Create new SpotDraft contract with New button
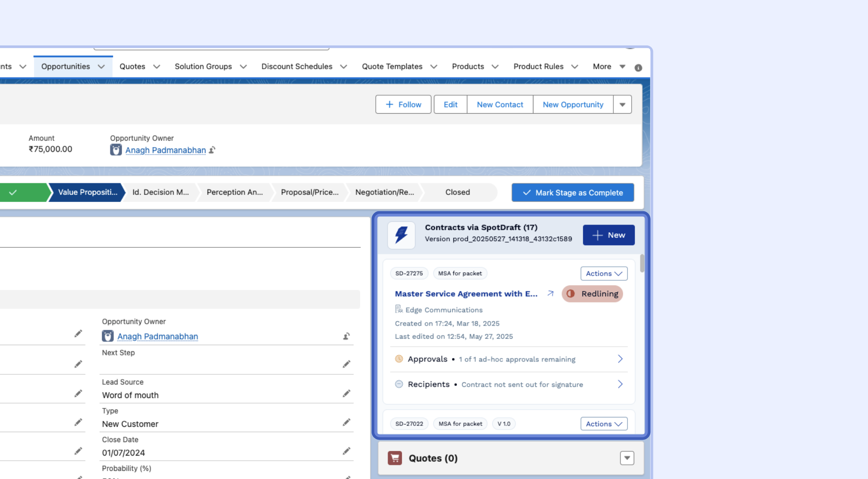 click(x=609, y=235)
